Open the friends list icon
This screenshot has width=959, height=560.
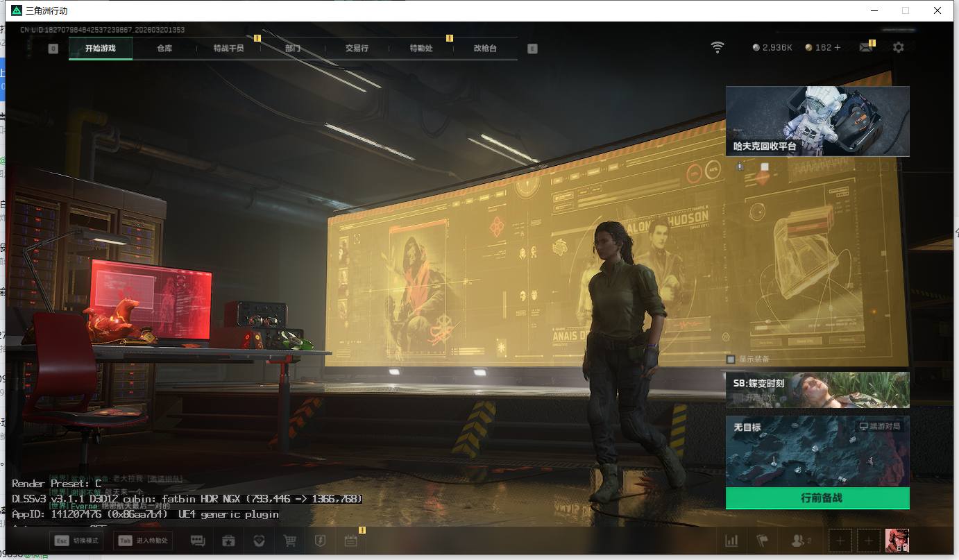click(x=801, y=541)
